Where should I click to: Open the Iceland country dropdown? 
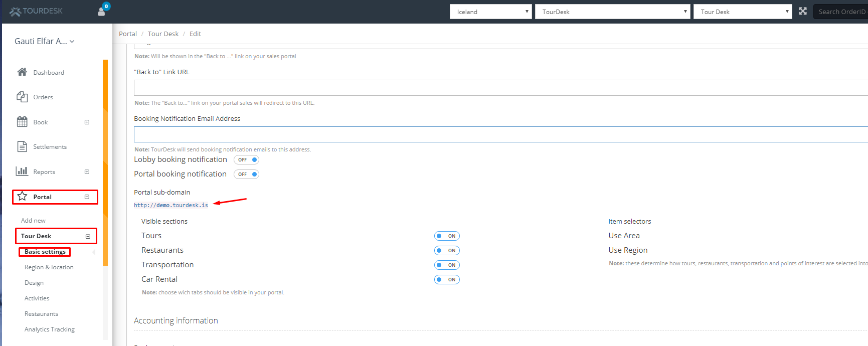pos(490,12)
